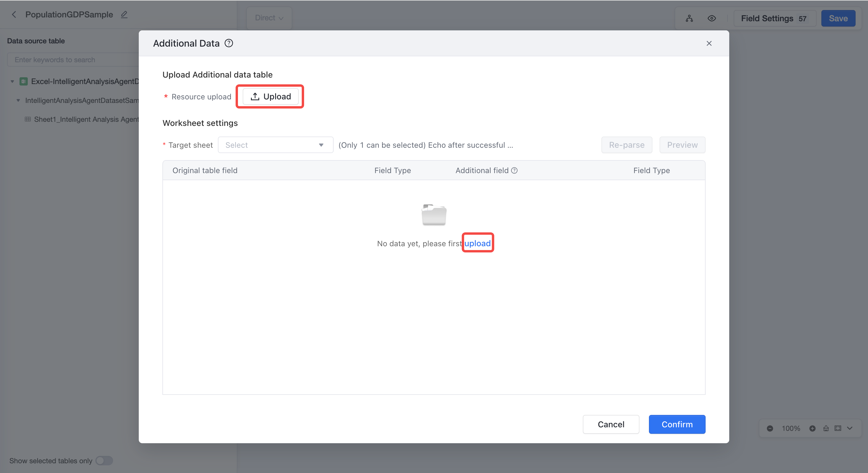The height and width of the screenshot is (473, 868).
Task: Collapse the Excel-IntelligentAnalysisAgent tree node
Action: (12, 81)
